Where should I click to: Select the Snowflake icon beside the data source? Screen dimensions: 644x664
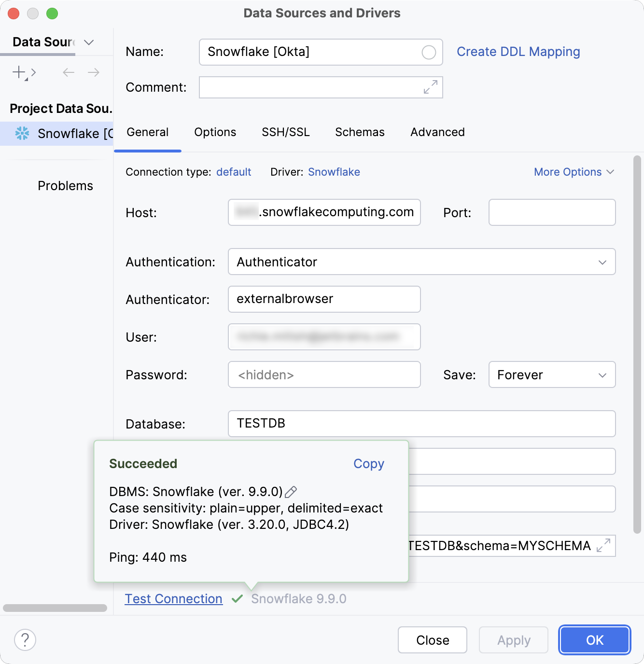click(23, 134)
